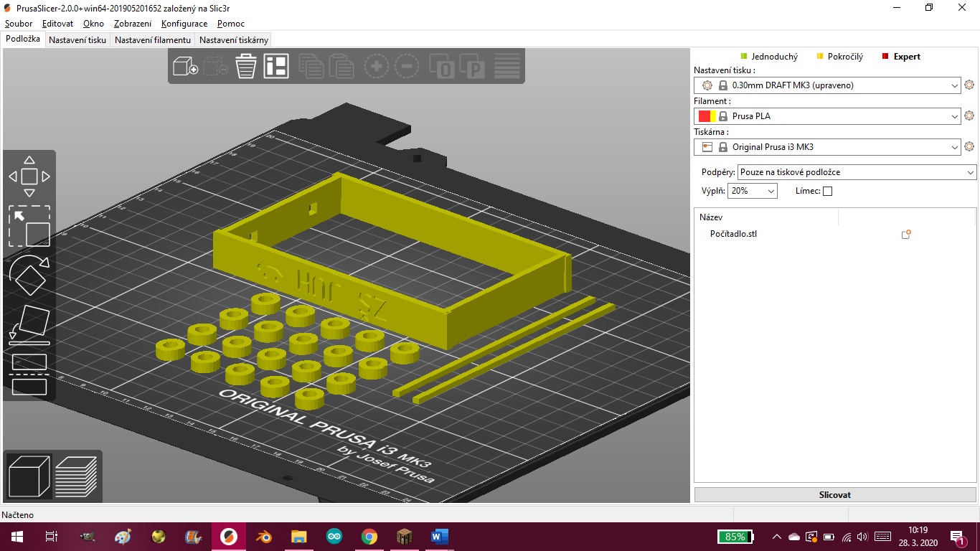This screenshot has height=551, width=980.
Task: Switch to the Nastavení filamentu tab
Action: coord(153,40)
